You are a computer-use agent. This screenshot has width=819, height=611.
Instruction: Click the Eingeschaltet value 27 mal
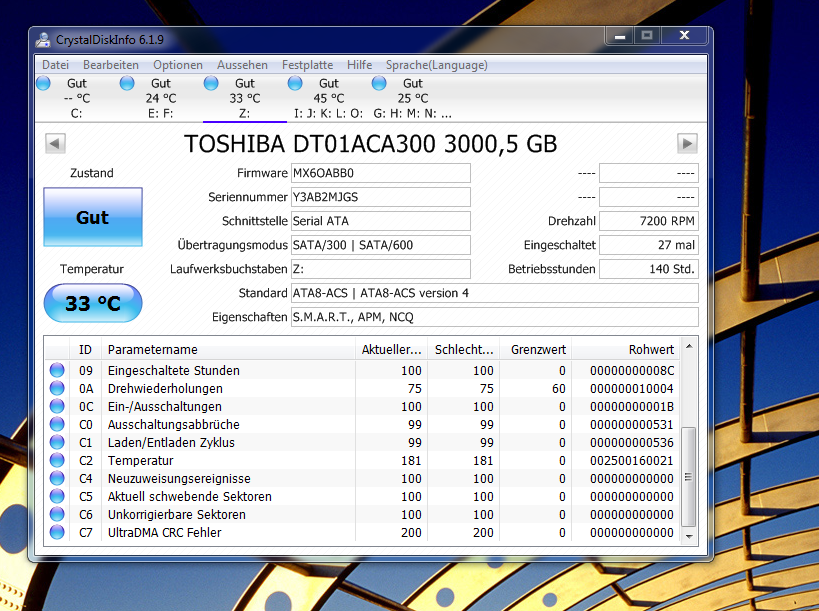pyautogui.click(x=649, y=245)
